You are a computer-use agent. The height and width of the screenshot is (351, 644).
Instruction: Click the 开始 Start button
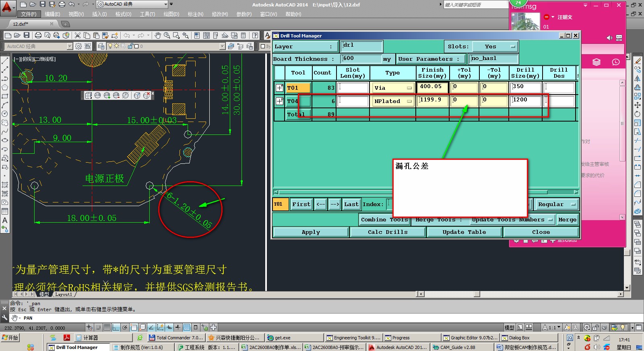click(10, 338)
